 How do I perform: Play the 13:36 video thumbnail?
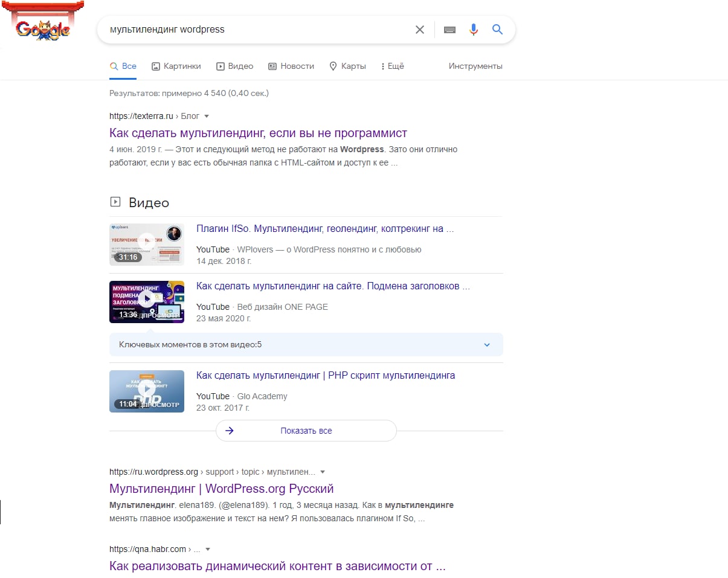[147, 302]
